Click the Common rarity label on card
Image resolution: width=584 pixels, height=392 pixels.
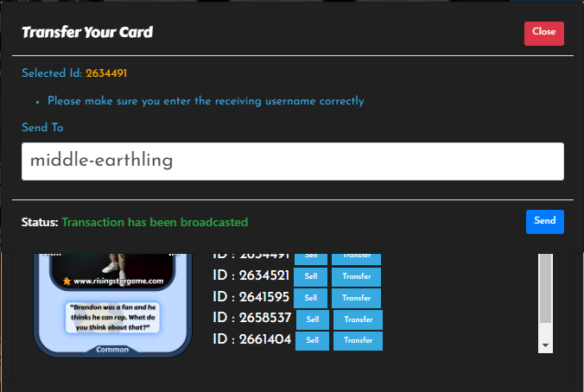[x=112, y=350]
